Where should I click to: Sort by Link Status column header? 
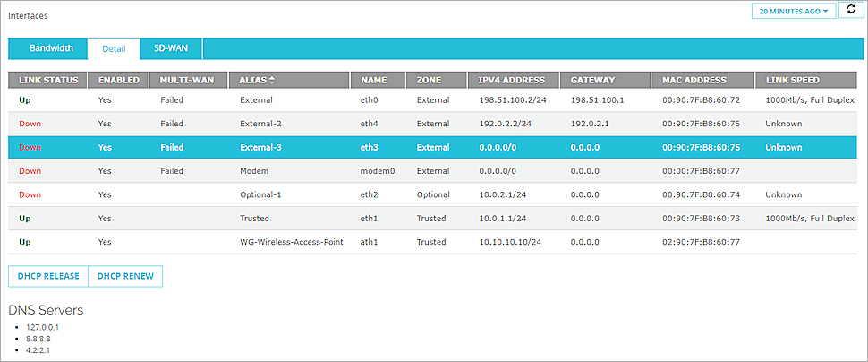point(48,80)
